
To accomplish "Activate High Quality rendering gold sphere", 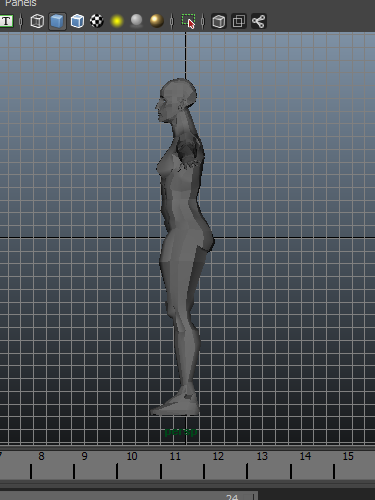I will point(157,21).
